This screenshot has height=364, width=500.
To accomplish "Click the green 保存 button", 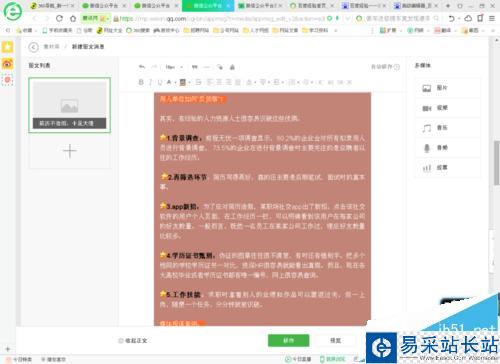I will click(x=289, y=341).
